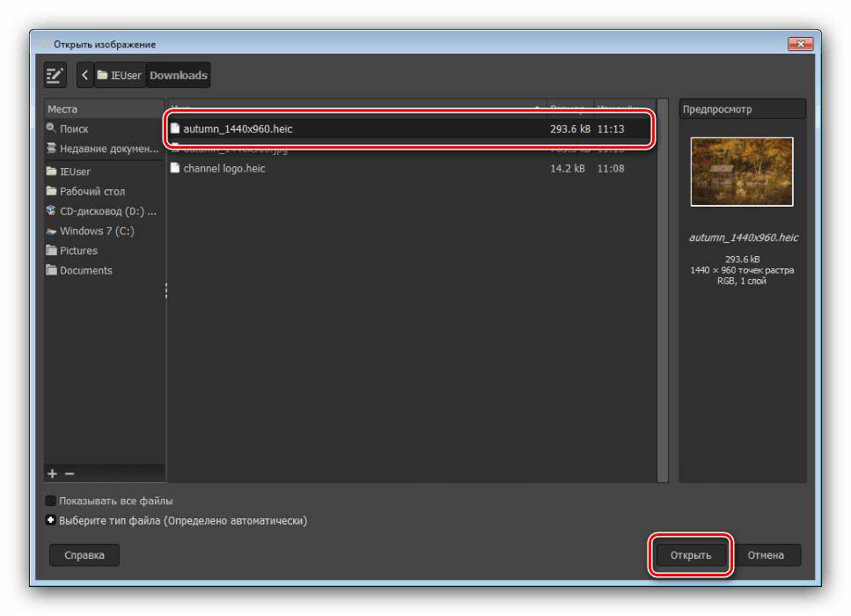Close the Открыть изображение dialog
Viewport: 851px width, 616px height.
coord(800,44)
